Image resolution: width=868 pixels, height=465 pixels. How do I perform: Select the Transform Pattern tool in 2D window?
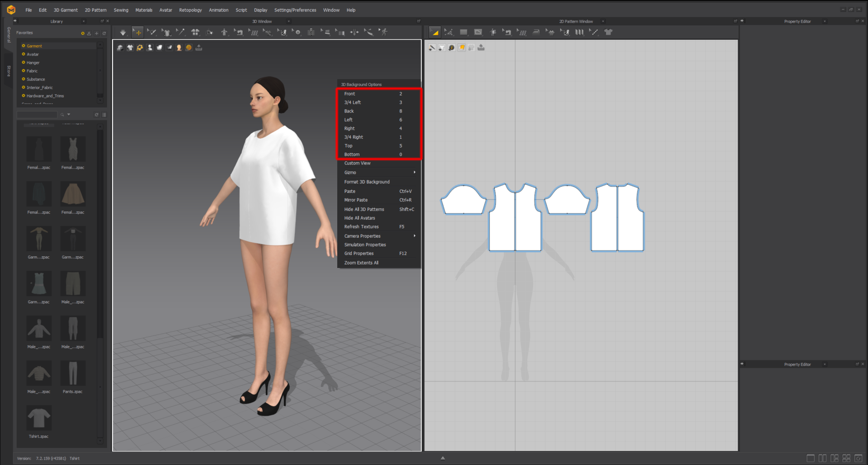tap(435, 32)
